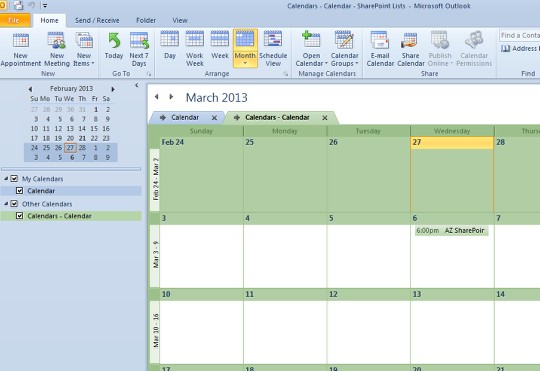Switch to the View ribbon tab
The width and height of the screenshot is (540, 371).
(180, 20)
